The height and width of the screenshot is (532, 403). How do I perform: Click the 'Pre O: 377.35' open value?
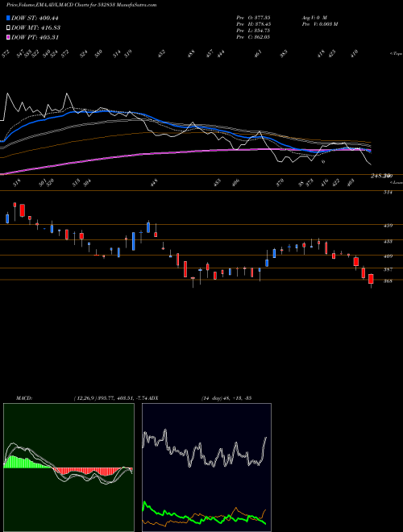[x=253, y=17]
